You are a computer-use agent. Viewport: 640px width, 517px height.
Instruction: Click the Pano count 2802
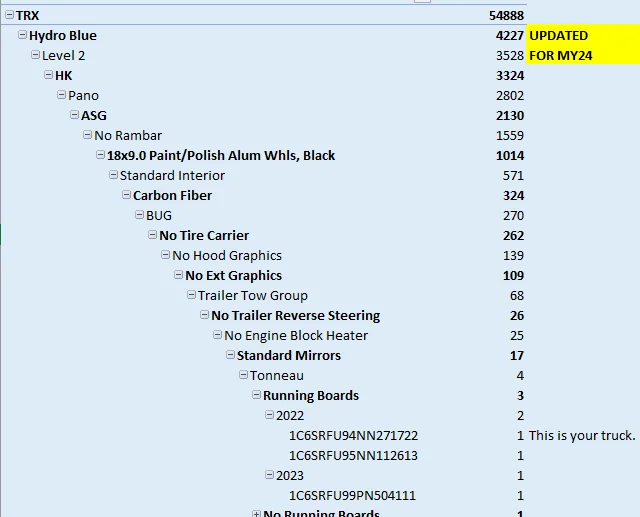point(510,95)
